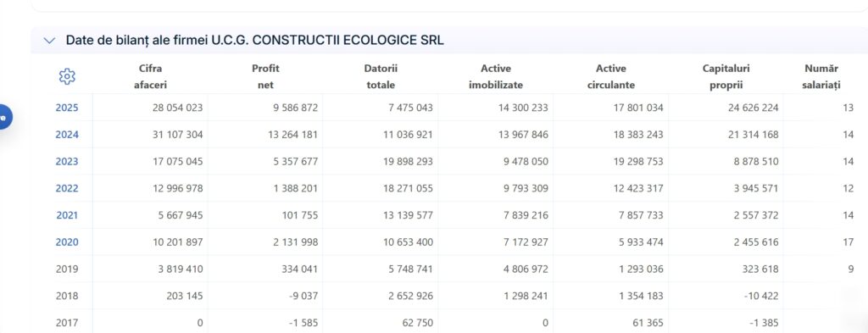Viewport: 868px width, 333px height.
Task: Select net profit 334 041
Action: click(299, 269)
